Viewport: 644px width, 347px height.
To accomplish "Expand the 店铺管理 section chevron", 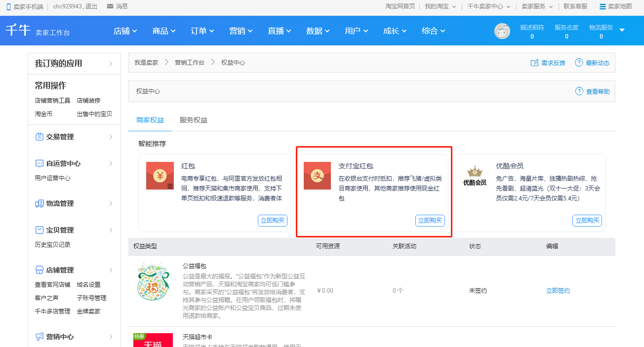I will [x=111, y=270].
